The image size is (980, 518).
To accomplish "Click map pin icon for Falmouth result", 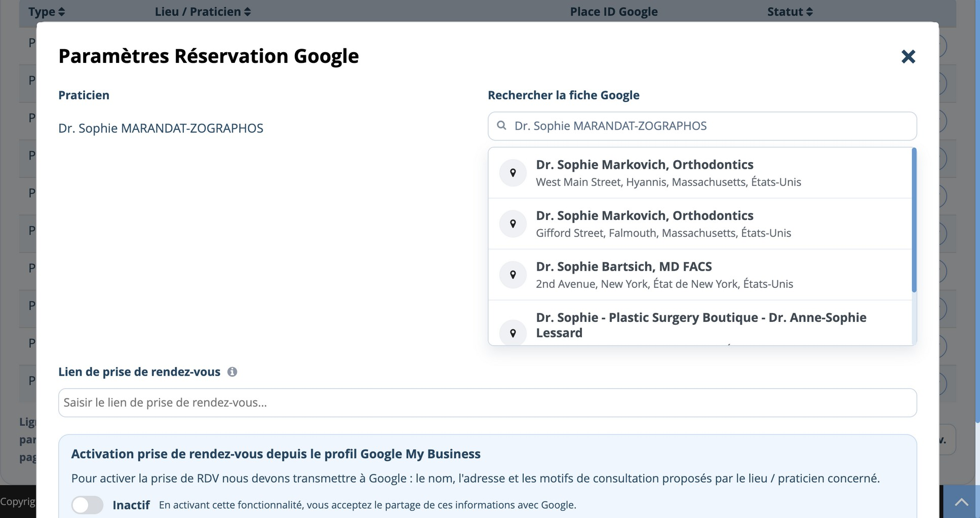I will (x=513, y=224).
